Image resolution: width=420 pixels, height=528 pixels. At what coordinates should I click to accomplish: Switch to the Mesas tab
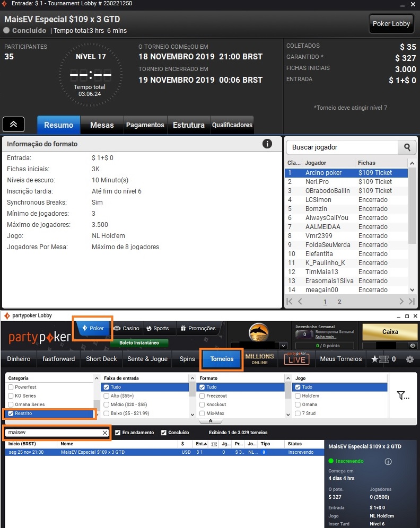click(102, 125)
